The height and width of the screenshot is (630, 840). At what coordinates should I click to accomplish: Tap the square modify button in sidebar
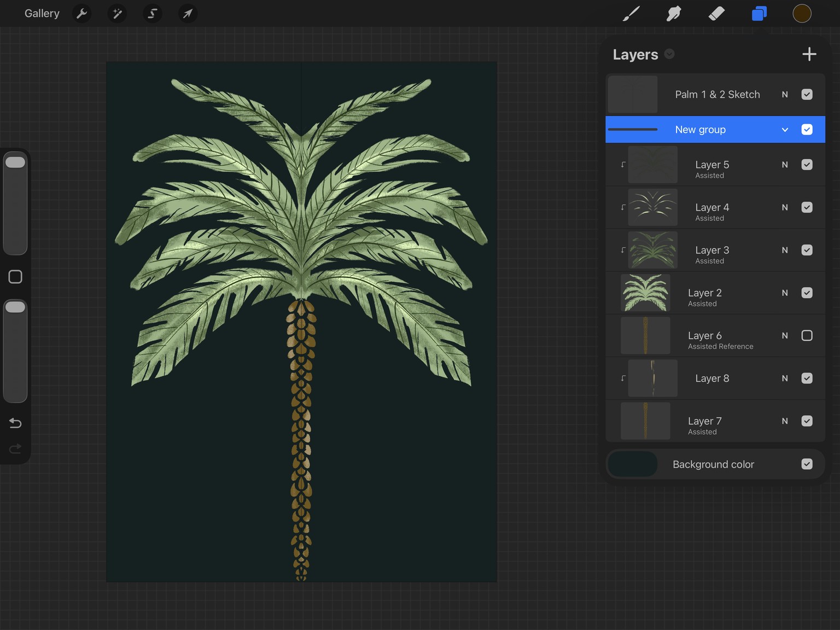[x=15, y=277]
